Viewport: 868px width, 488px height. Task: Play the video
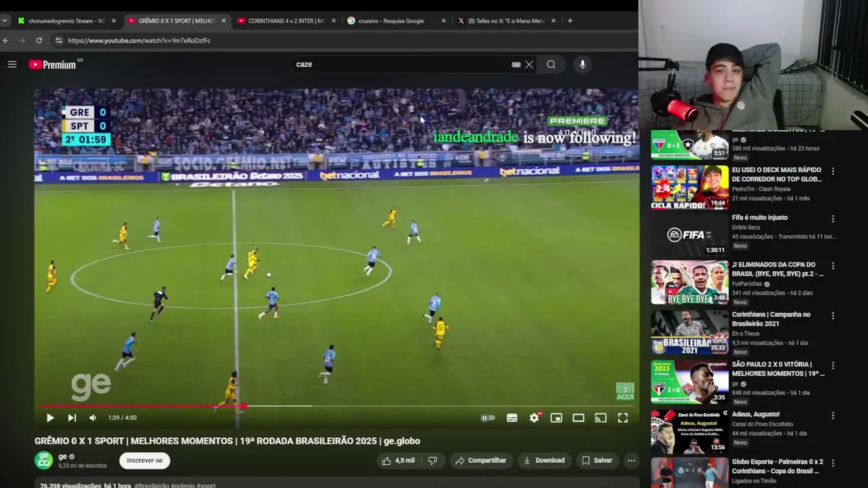tap(50, 418)
